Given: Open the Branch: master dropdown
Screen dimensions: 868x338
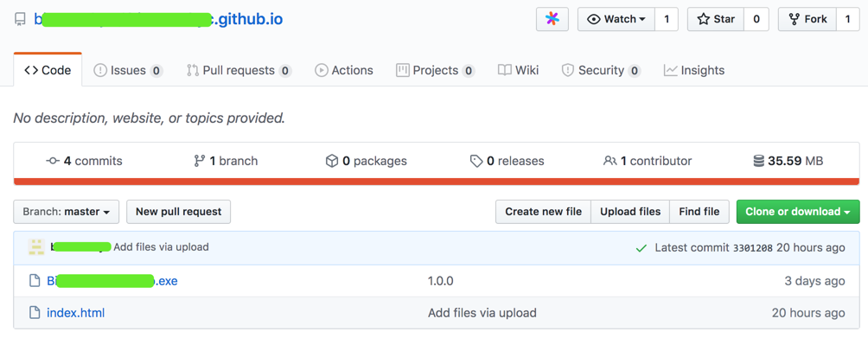Looking at the screenshot, I should (67, 212).
